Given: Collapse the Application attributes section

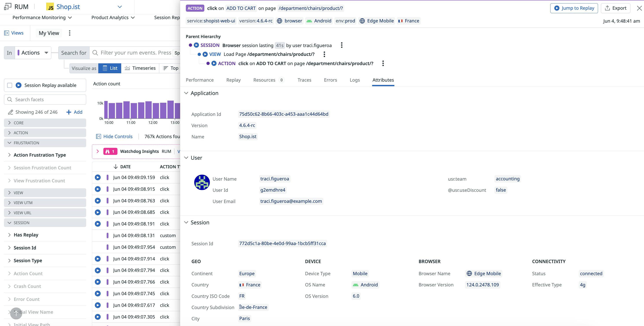Looking at the screenshot, I should click(186, 93).
